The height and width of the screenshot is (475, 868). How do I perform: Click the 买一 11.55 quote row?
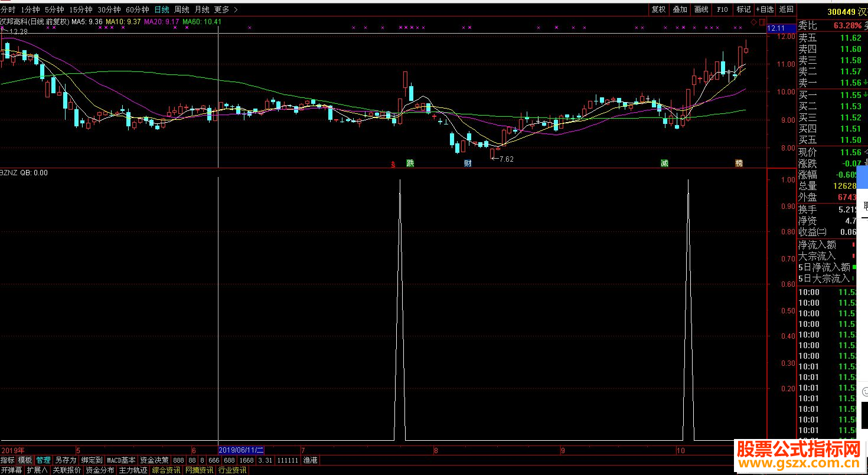pos(833,95)
